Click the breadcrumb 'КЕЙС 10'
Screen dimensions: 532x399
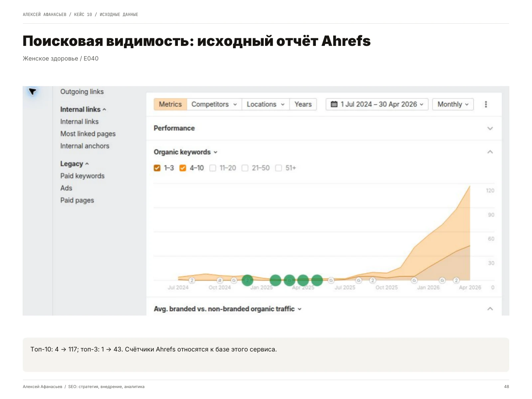83,15
